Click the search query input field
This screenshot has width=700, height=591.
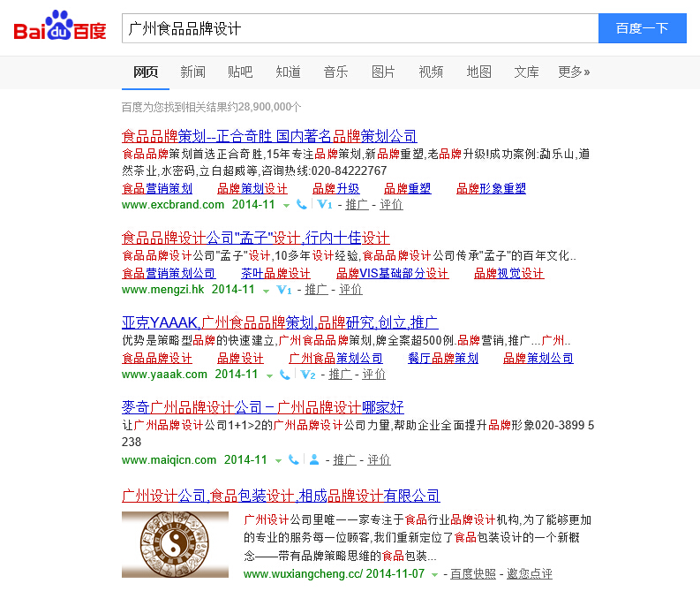(x=359, y=28)
